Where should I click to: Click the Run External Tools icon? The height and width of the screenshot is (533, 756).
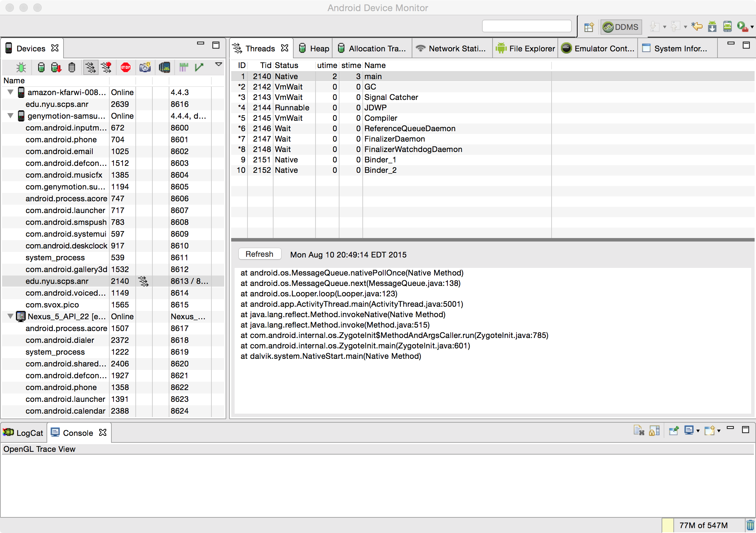click(x=742, y=26)
